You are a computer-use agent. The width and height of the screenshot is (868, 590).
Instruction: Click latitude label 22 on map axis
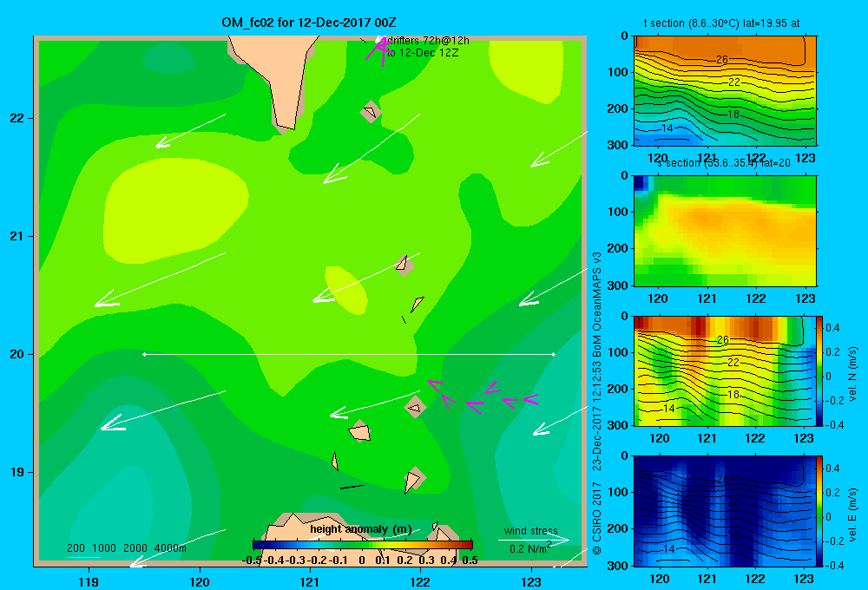16,119
